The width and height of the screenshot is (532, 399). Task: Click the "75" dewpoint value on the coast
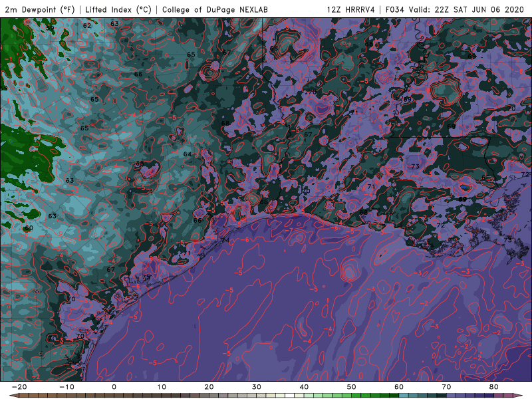[x=146, y=277]
